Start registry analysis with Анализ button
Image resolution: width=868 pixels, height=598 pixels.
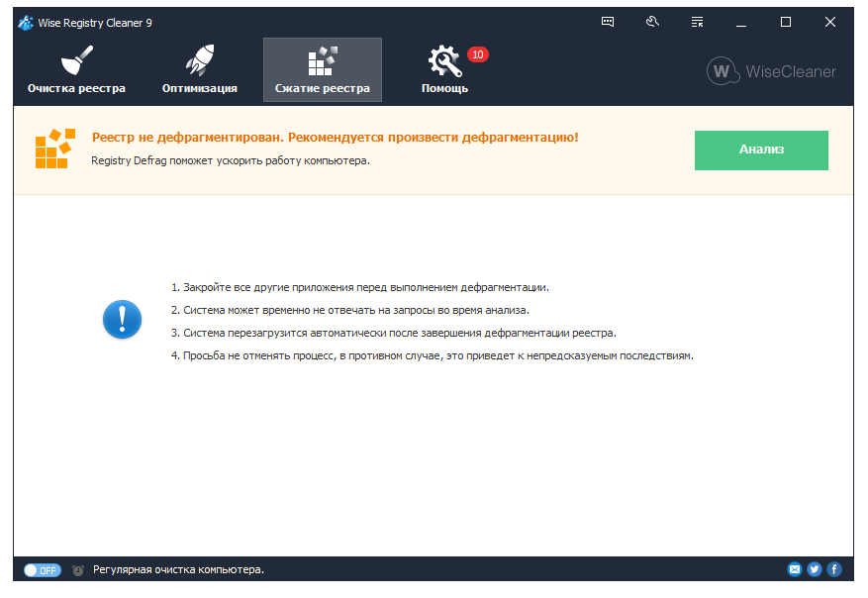[x=761, y=150]
